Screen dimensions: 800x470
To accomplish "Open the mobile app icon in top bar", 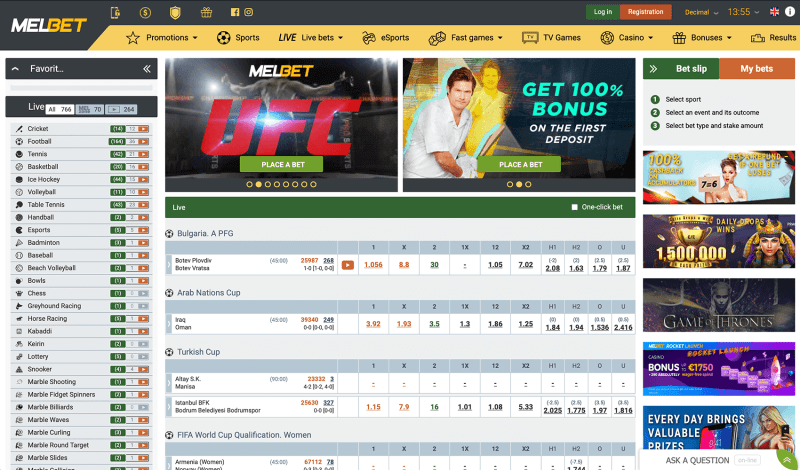I will [x=116, y=12].
